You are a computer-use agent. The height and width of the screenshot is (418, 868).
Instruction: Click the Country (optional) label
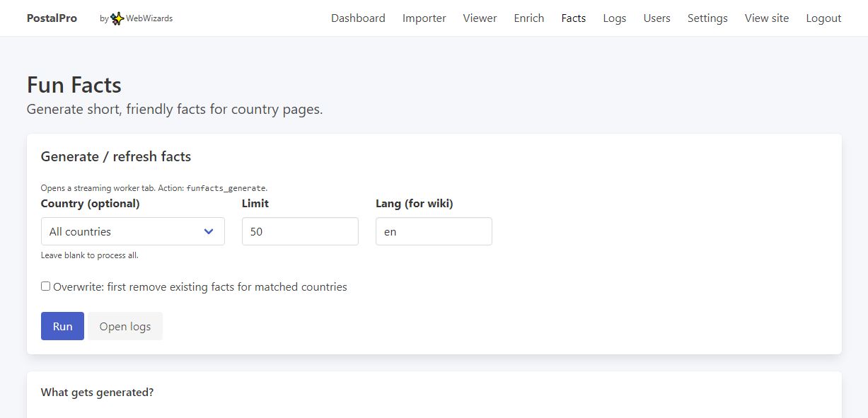[x=90, y=204]
